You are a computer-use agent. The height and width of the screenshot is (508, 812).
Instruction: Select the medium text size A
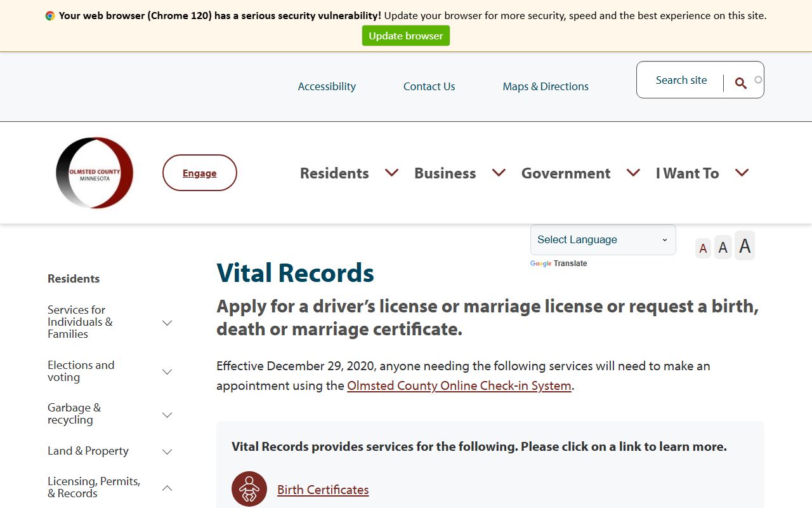(723, 247)
